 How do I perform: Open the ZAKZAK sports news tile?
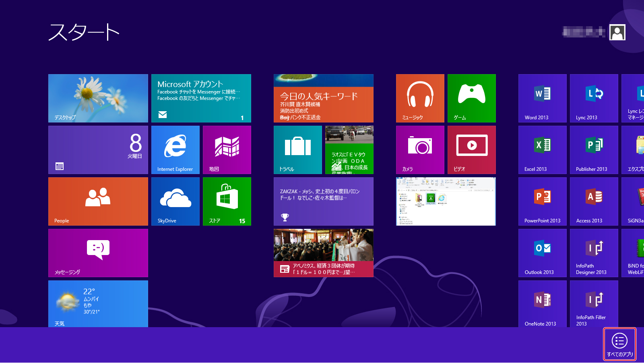point(324,201)
